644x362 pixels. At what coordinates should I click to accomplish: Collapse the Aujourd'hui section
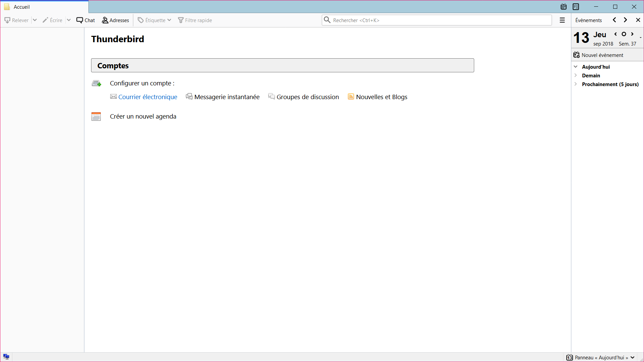click(576, 67)
